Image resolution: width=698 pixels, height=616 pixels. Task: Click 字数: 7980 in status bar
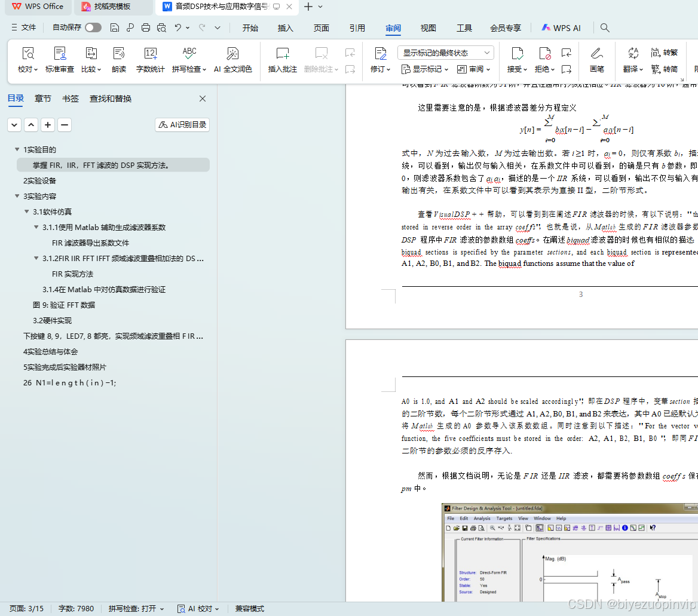(76, 608)
